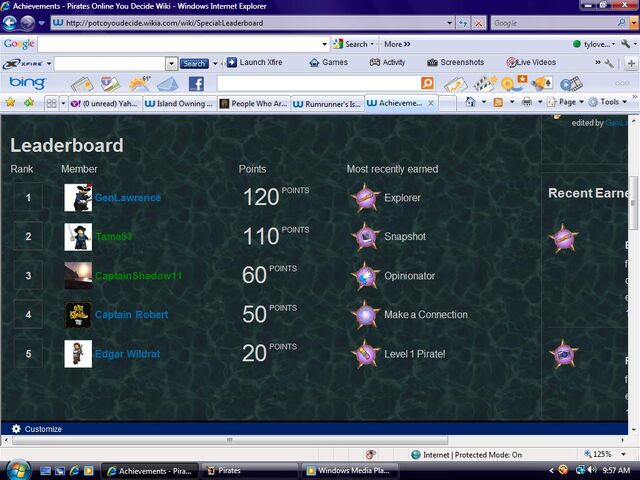Image resolution: width=640 pixels, height=480 pixels.
Task: Open Xfire Screenshots button
Action: 456,62
